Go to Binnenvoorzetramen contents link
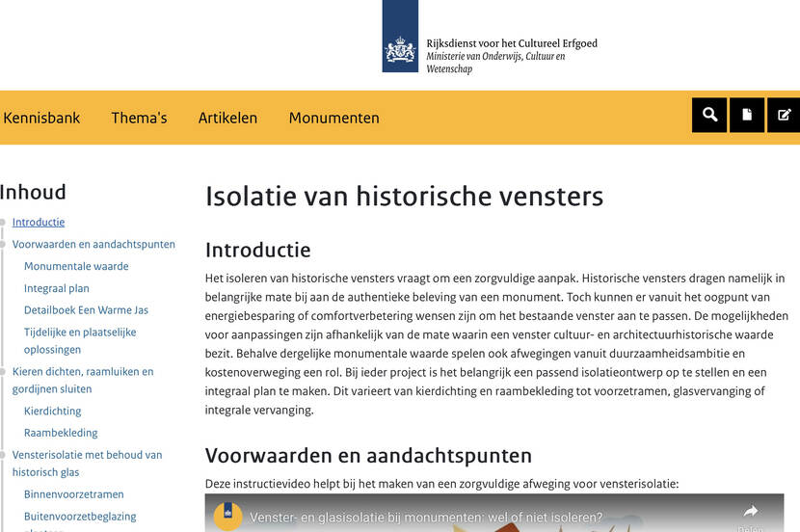Image resolution: width=800 pixels, height=532 pixels. pos(74,494)
